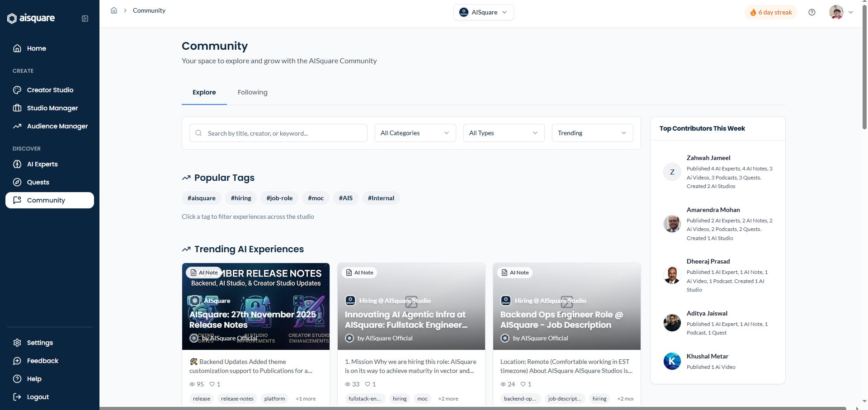Like the November Release Notes card heart
The width and height of the screenshot is (868, 410).
(212, 384)
